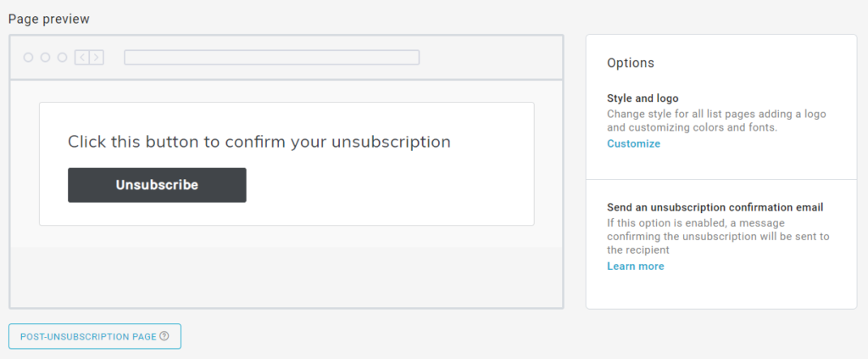Click the Style and logo description paragraph
The width and height of the screenshot is (868, 359).
pos(716,121)
